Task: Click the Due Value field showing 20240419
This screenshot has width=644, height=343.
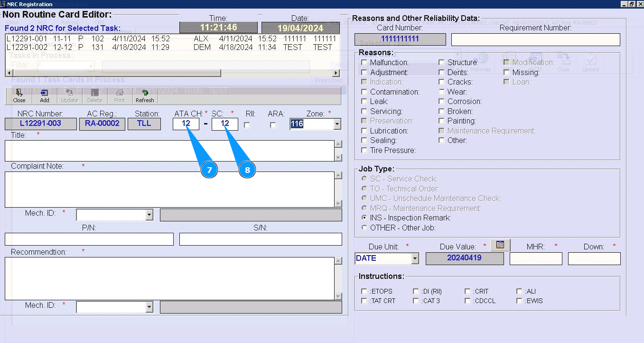Action: 465,258
